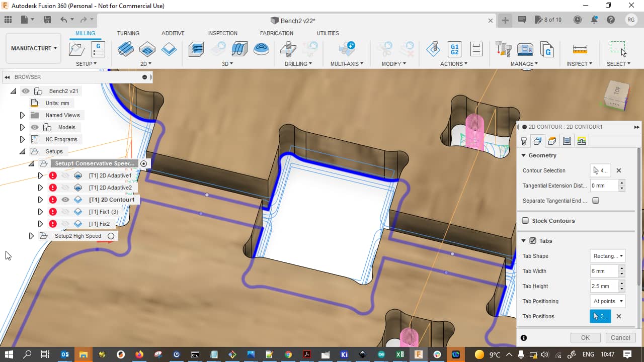The image size is (644, 362).
Task: Collapse the Geometry section
Action: click(523, 155)
